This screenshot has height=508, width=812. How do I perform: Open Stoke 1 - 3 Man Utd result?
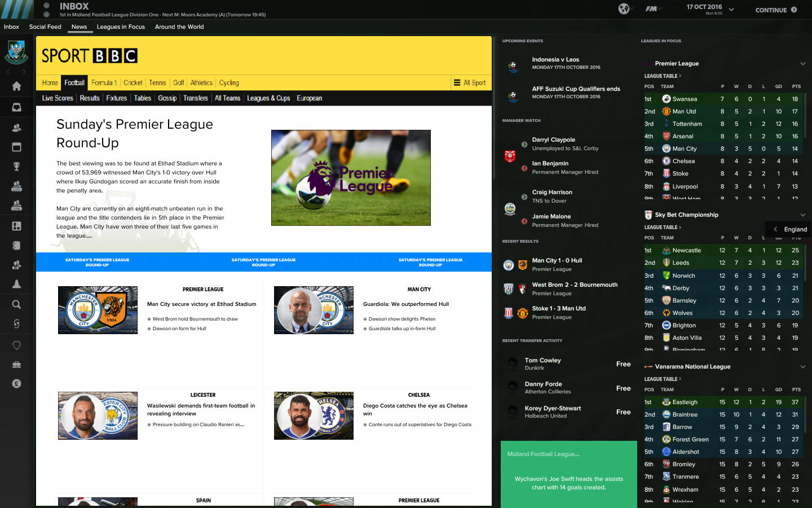click(x=559, y=309)
